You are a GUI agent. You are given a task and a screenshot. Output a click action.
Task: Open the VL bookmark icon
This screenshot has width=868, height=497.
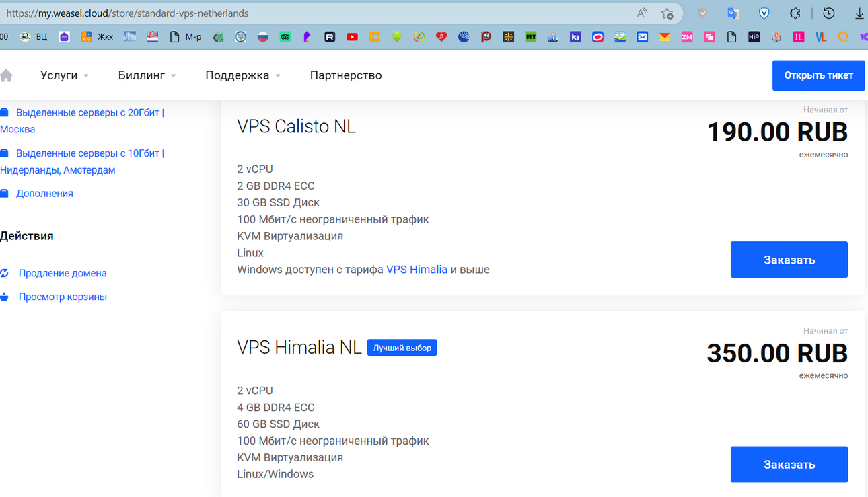820,37
